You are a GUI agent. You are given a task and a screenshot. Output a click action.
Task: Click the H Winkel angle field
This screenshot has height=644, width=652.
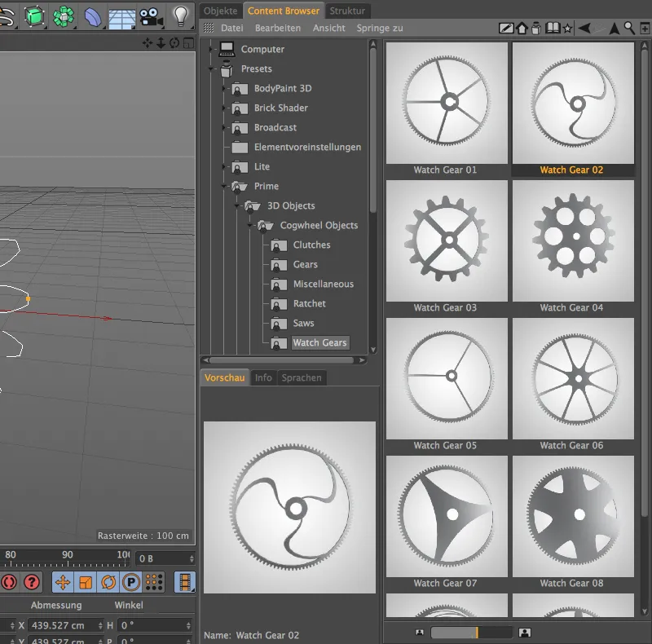156,625
